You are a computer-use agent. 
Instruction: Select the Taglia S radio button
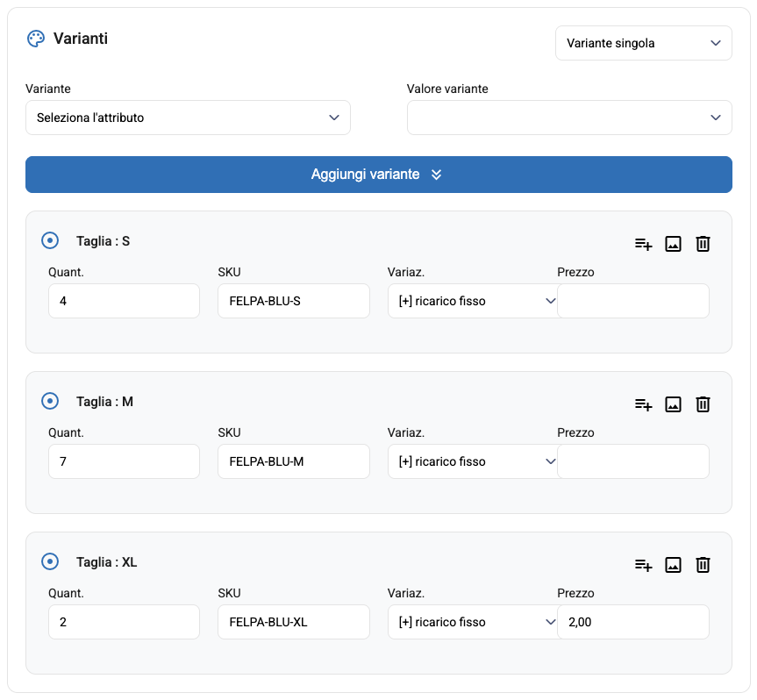[x=50, y=240]
